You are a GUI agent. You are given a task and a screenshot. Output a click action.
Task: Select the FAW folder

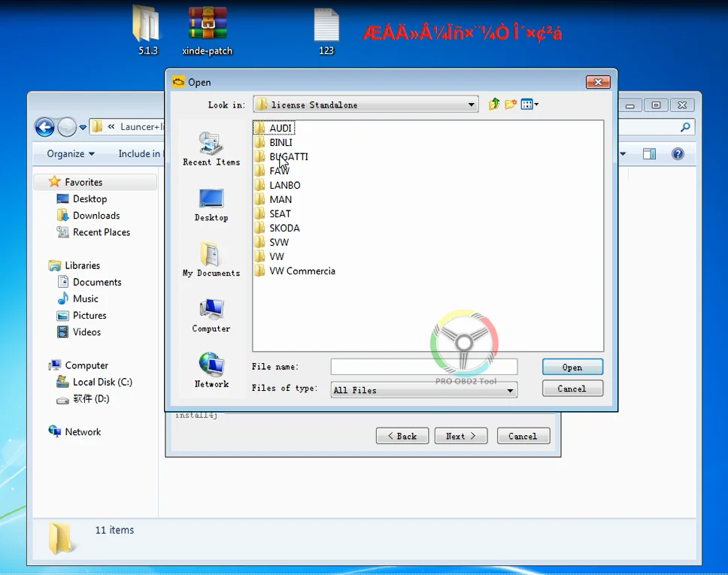click(x=272, y=171)
